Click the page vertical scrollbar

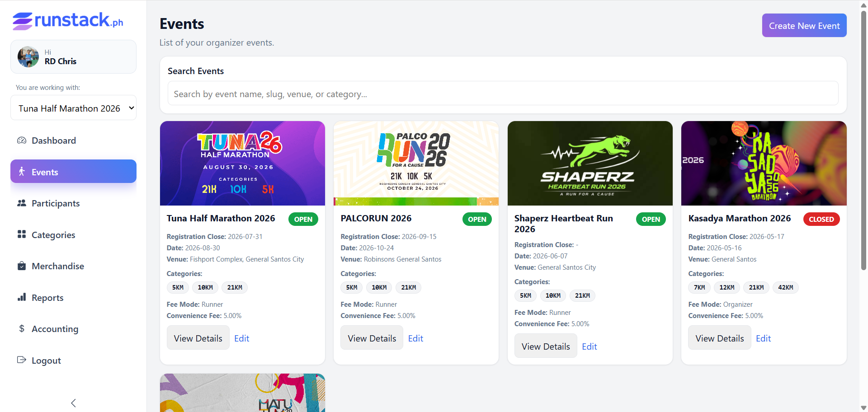coord(863,140)
